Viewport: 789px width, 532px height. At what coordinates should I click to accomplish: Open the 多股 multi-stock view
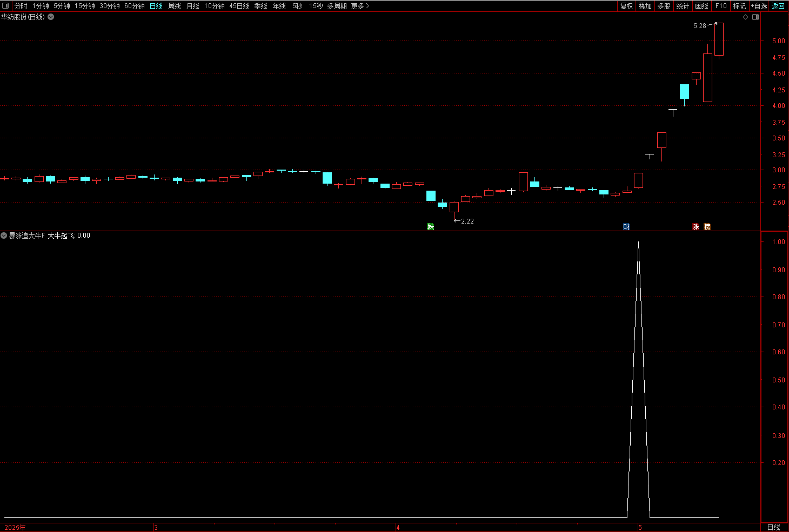pos(664,6)
